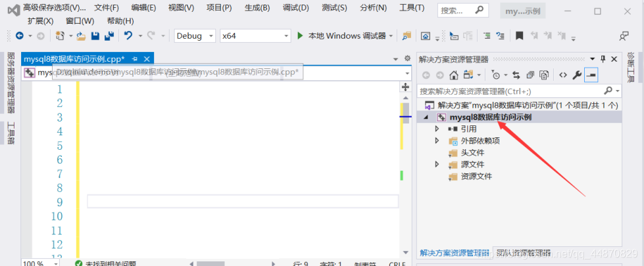
Task: Click the editor settings gear icon
Action: [407, 58]
